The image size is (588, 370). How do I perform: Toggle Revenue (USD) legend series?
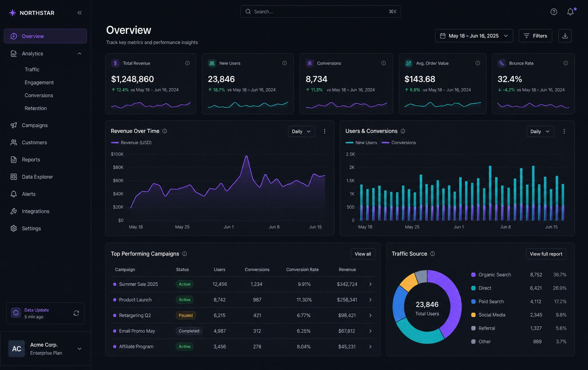tap(131, 142)
